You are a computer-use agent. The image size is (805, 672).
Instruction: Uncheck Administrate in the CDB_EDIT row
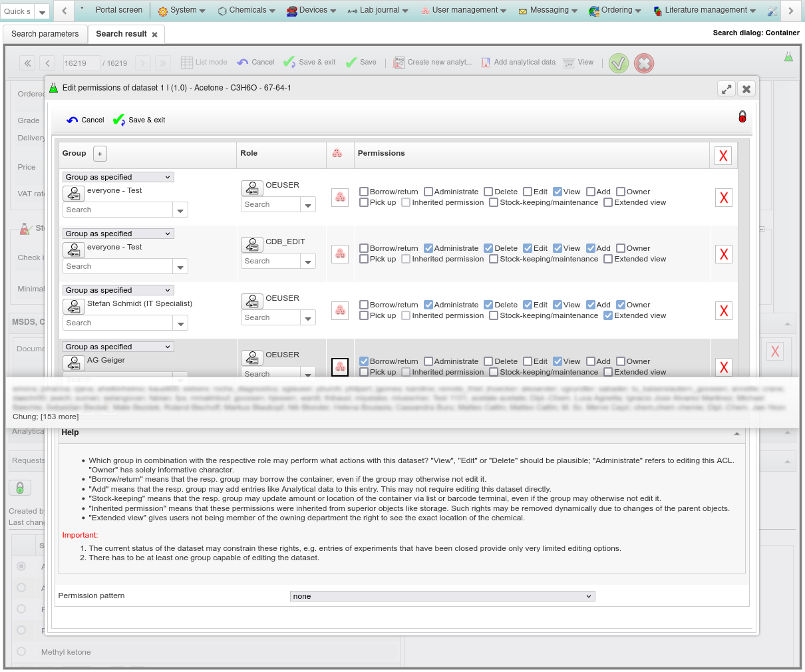428,248
